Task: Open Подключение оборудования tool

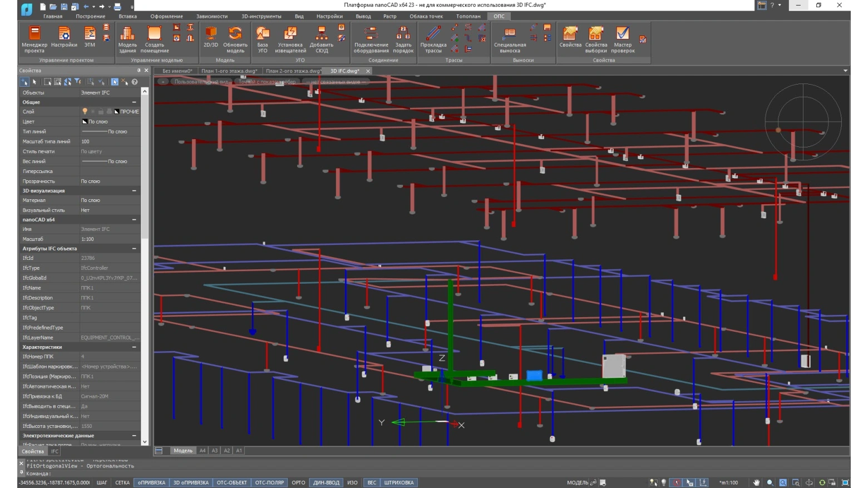Action: [x=371, y=39]
